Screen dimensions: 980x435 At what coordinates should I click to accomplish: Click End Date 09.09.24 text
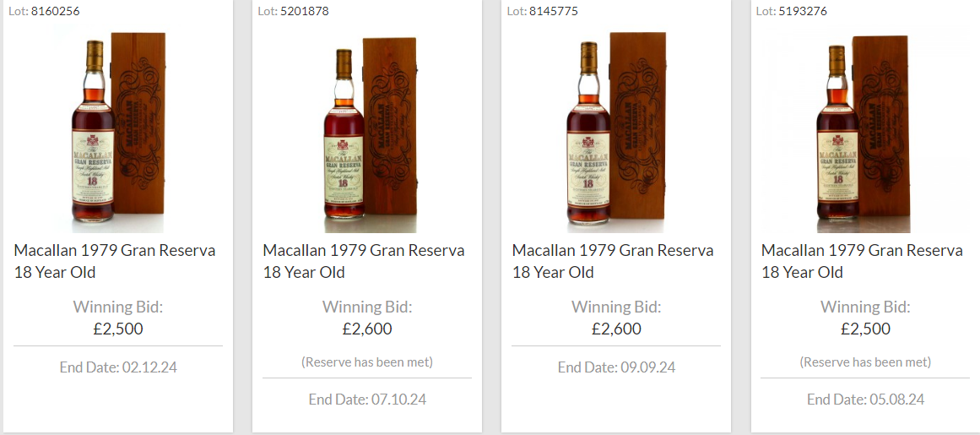616,367
